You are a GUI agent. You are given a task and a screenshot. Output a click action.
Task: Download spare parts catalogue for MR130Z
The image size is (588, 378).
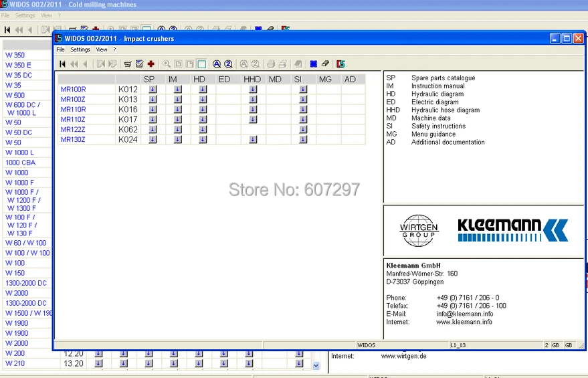[x=153, y=140]
